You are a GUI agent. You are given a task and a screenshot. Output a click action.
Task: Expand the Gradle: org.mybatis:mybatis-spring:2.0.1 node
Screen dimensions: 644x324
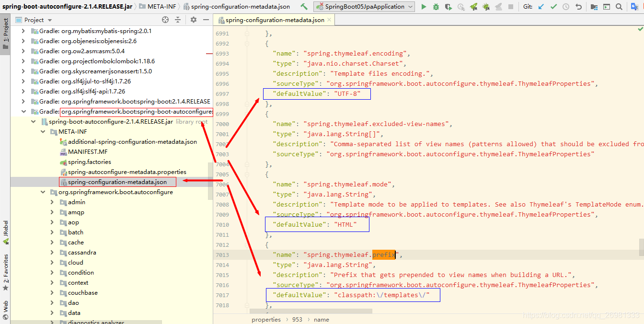23,31
